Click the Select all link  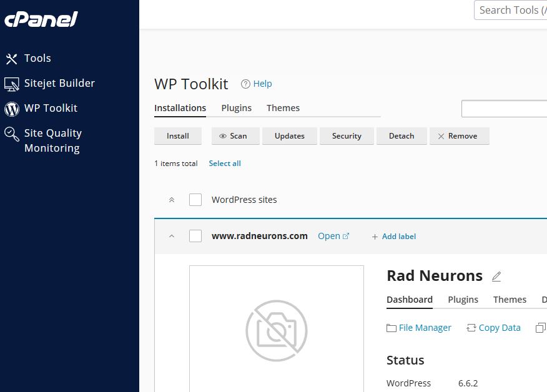point(225,164)
